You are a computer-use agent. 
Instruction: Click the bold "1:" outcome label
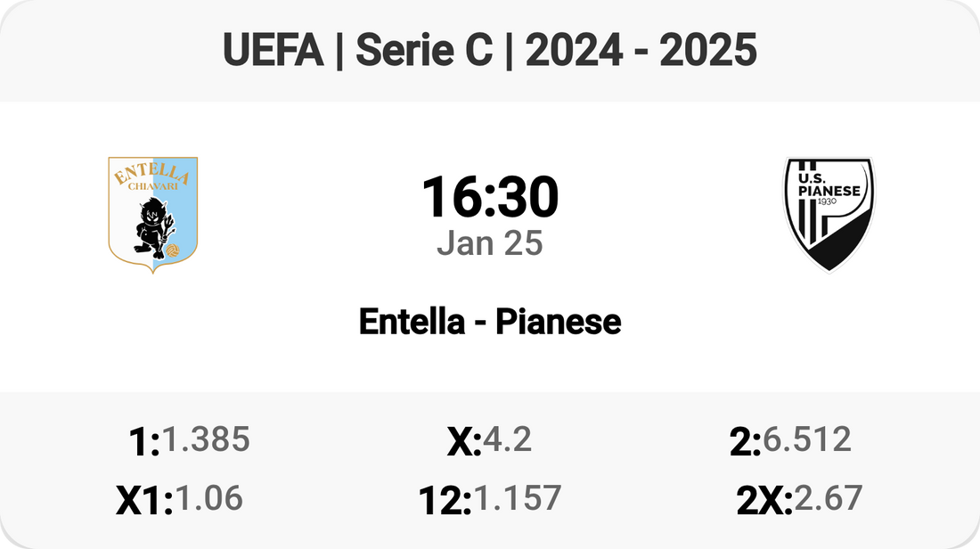click(143, 442)
